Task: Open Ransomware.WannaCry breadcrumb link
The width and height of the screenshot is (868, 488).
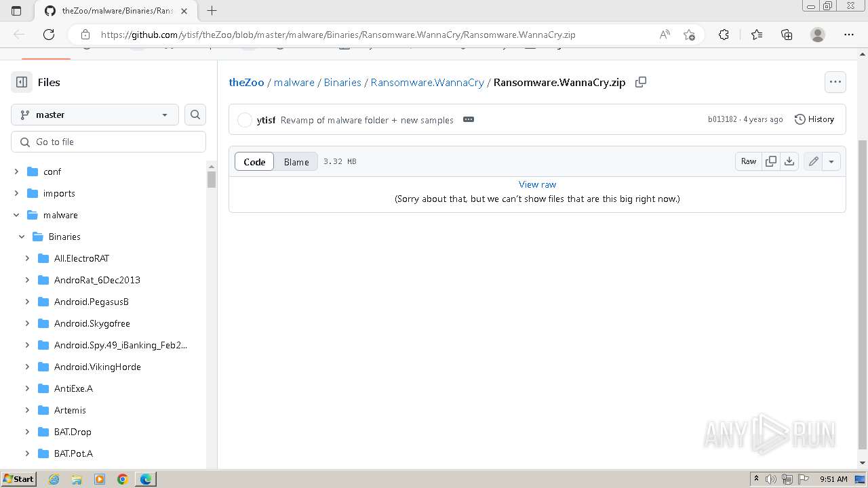Action: coord(427,82)
